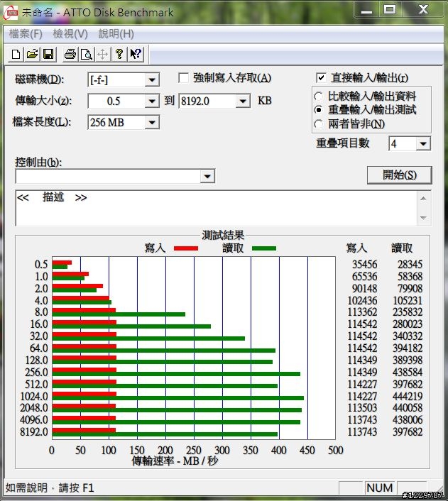Image resolution: width=448 pixels, height=501 pixels.
Task: Select the 重疊輸入/輸出測試 radio button
Action: (x=319, y=110)
